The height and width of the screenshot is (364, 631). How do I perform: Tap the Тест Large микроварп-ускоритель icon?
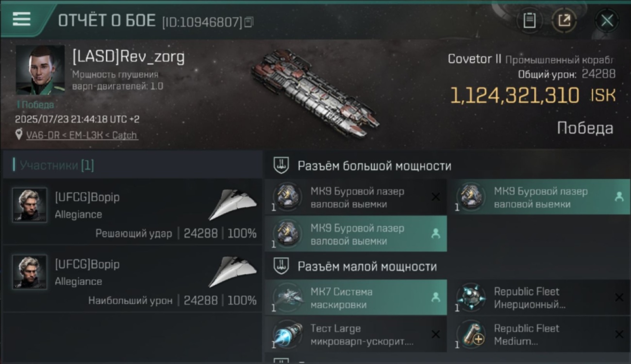pyautogui.click(x=288, y=334)
